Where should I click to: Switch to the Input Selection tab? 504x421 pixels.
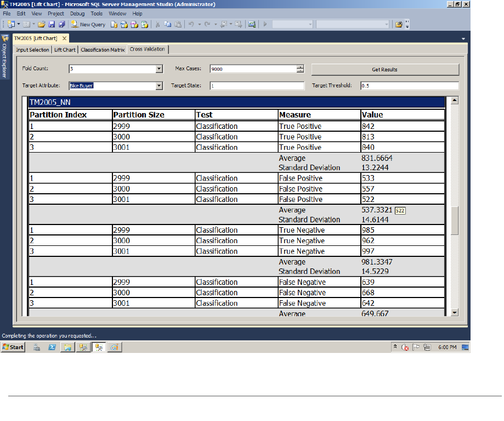click(x=32, y=50)
